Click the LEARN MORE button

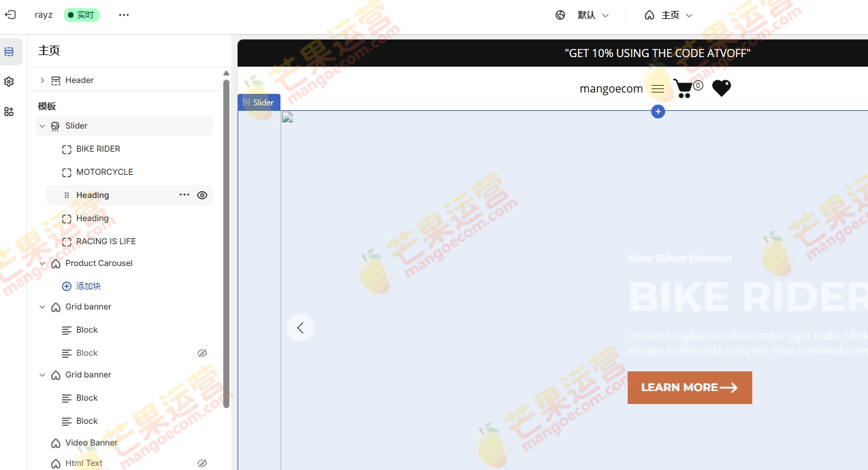690,388
